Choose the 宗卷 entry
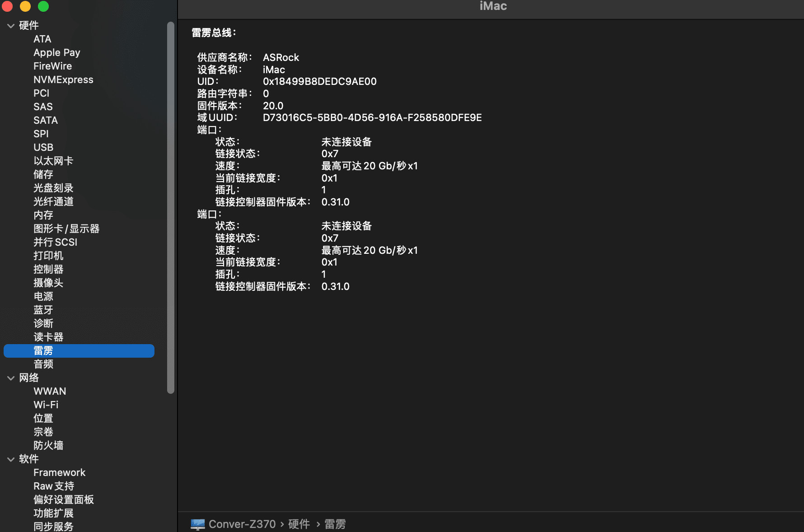 point(43,432)
